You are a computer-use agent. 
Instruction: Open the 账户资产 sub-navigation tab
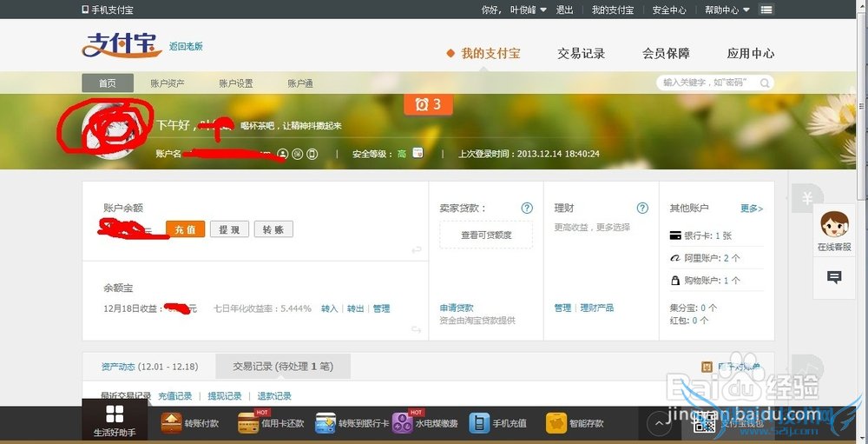click(168, 83)
